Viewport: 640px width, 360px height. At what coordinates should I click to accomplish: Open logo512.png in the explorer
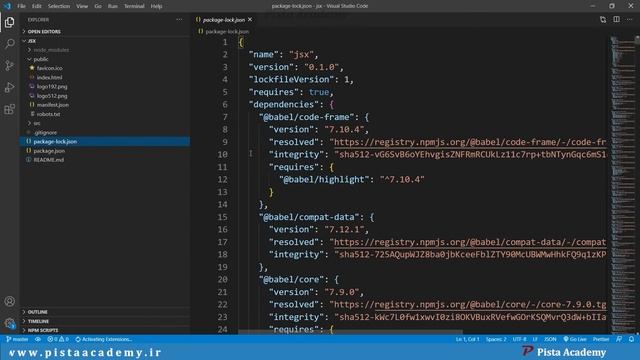(52, 96)
